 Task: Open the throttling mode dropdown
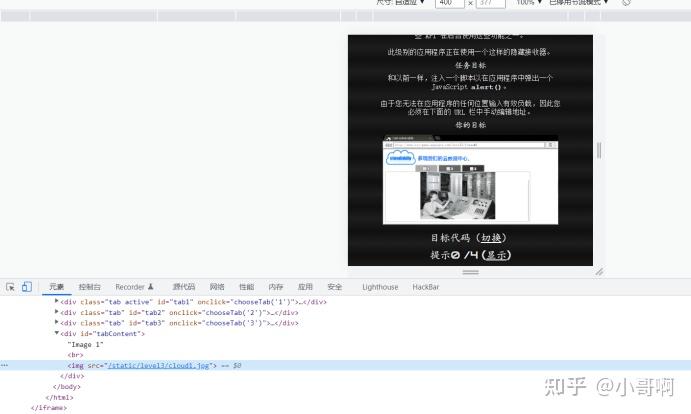(579, 3)
